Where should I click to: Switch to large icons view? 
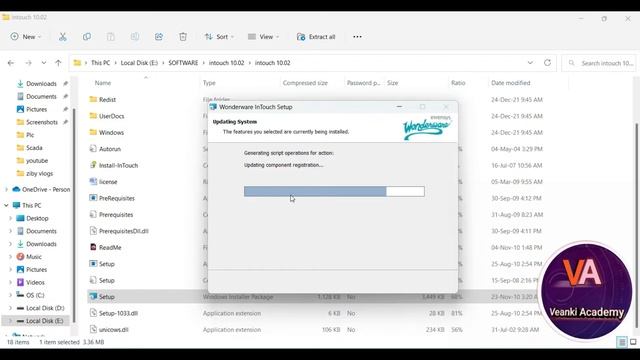click(633, 342)
